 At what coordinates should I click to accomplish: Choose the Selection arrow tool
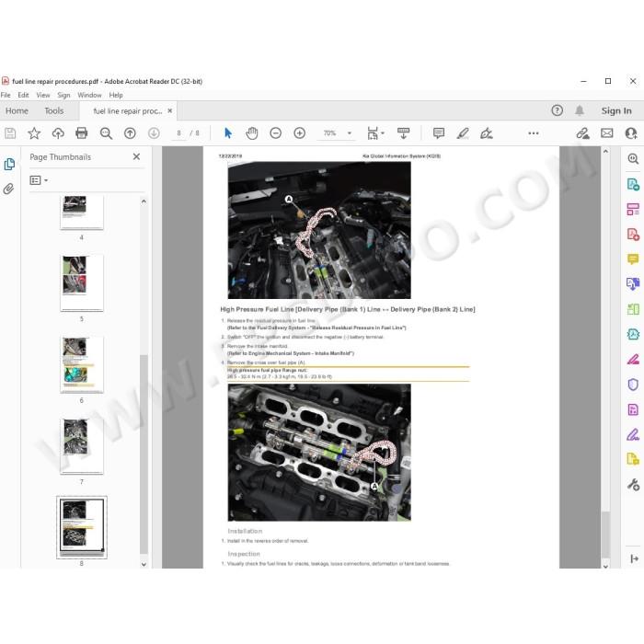click(x=228, y=133)
